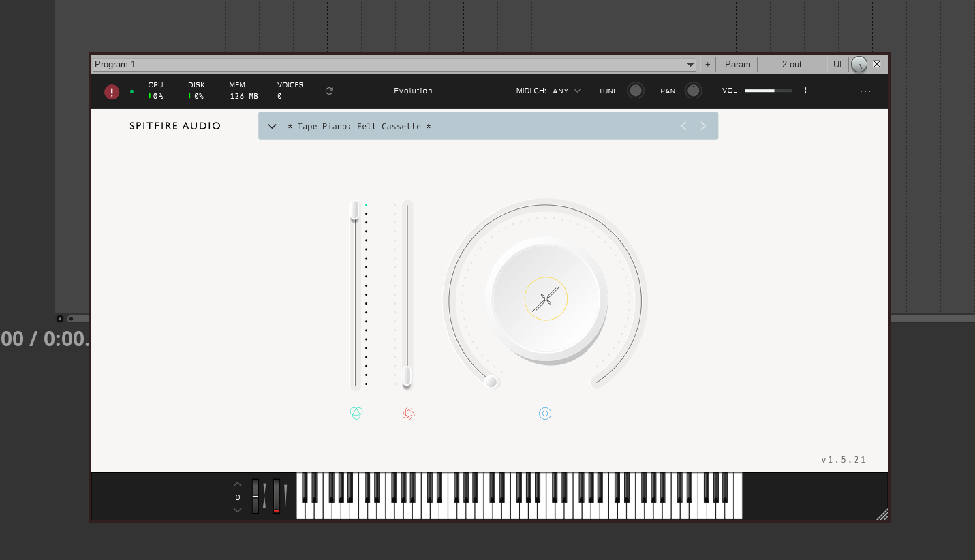Close the plugin window with X button
This screenshot has width=975, height=560.
point(877,64)
